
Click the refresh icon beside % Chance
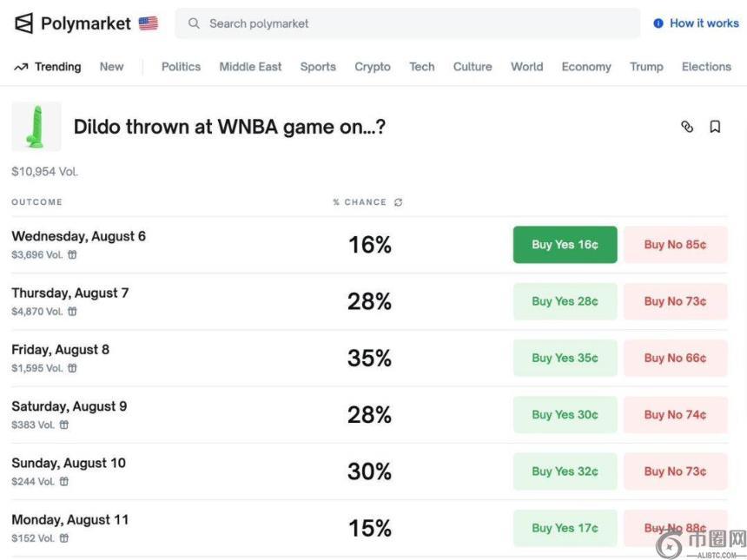coord(399,202)
